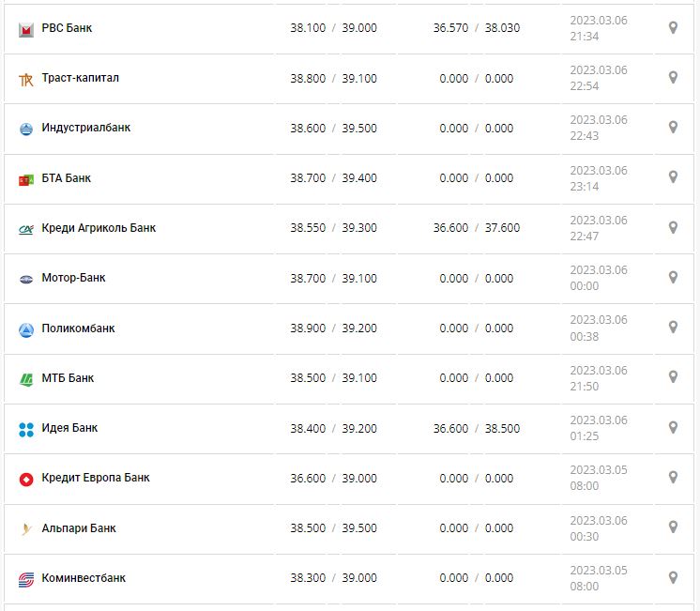Screen dimensions: 700x611
Task: Select the Индустриалбанк name link
Action: point(86,128)
